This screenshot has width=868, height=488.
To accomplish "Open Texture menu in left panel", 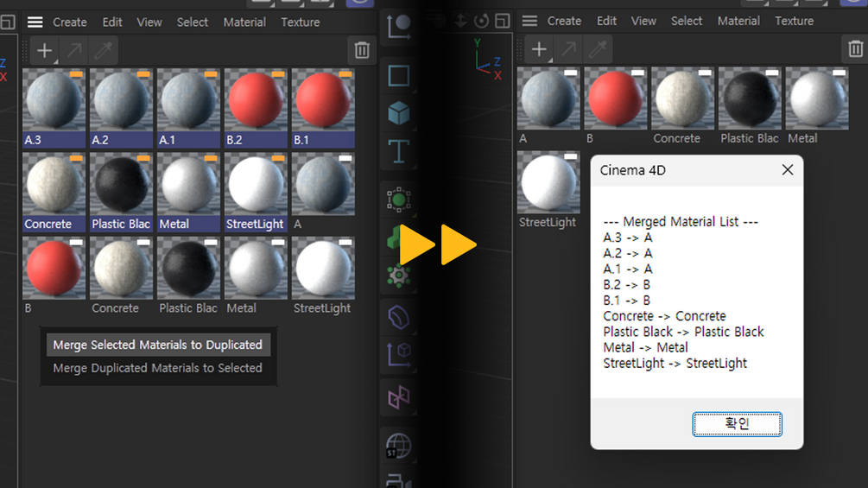I will pos(300,22).
